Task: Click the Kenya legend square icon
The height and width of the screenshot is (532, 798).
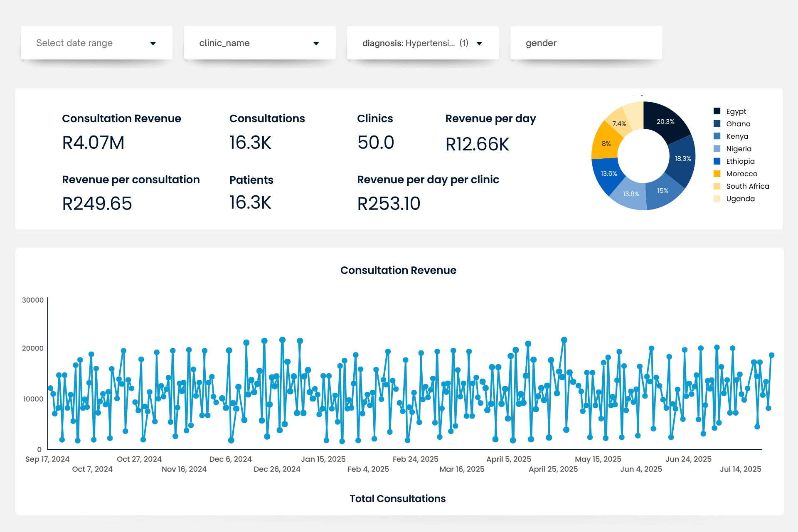Action: 717,136
